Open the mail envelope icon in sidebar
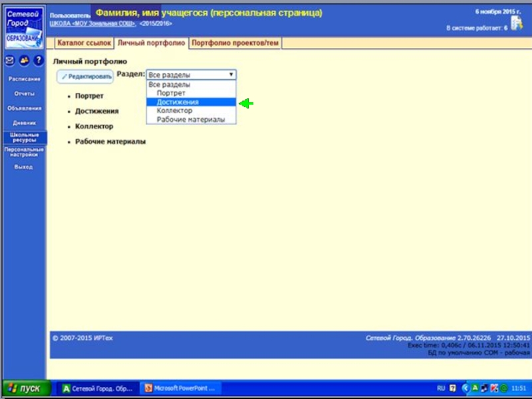The height and width of the screenshot is (399, 532). 10,61
